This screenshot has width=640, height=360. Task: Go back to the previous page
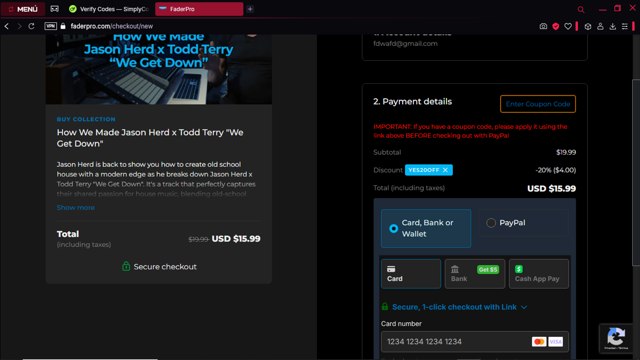pyautogui.click(x=7, y=26)
